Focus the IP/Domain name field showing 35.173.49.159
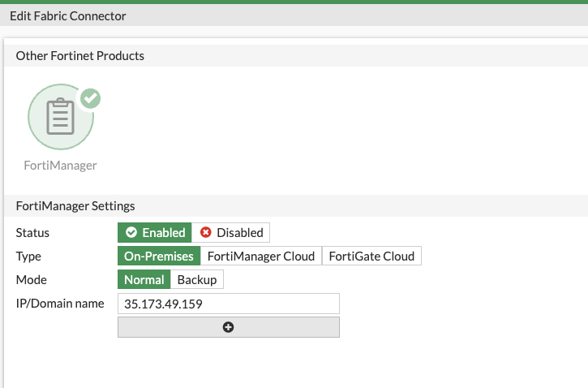The height and width of the screenshot is (388, 588). 229,304
